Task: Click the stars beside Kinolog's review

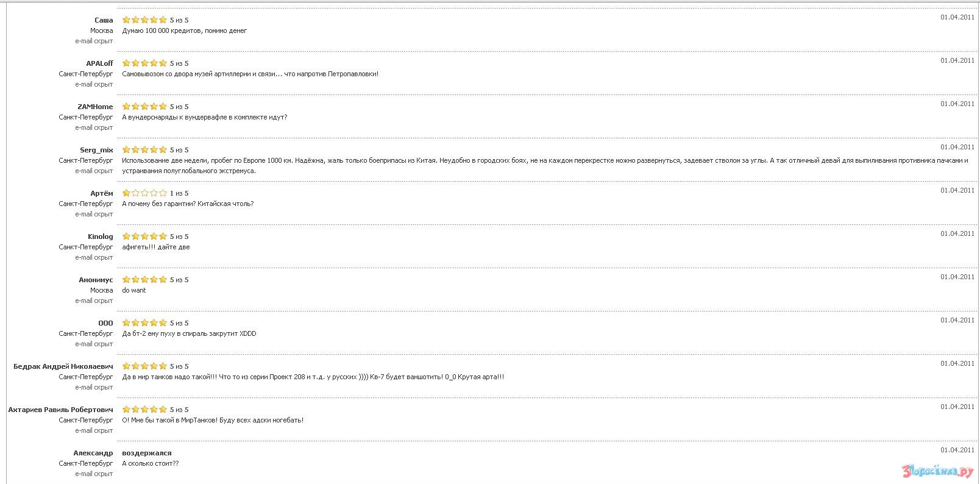Action: (144, 237)
